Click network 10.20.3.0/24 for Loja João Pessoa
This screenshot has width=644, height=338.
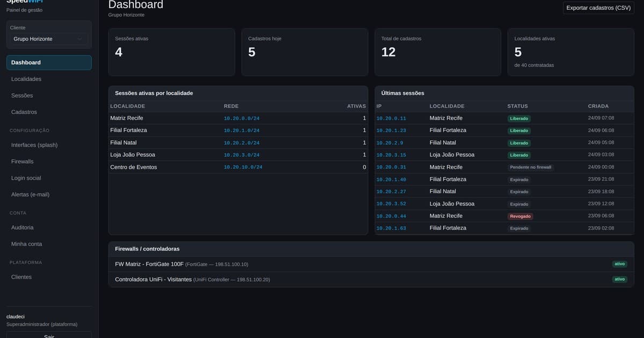[241, 155]
